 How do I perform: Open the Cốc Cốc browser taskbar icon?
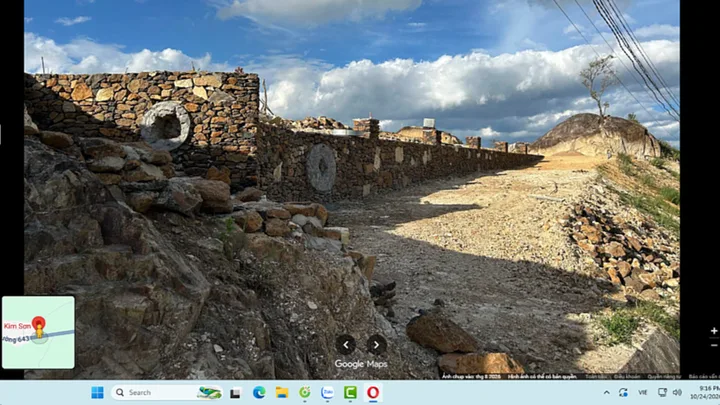click(x=305, y=393)
